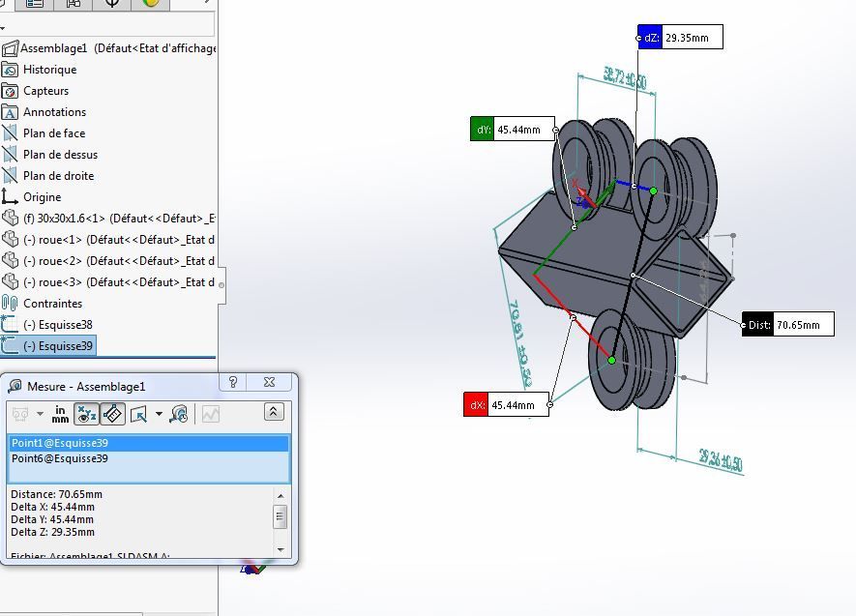
Task: Click the Mesure tape-measure icon in the dialog title
Action: 15,386
